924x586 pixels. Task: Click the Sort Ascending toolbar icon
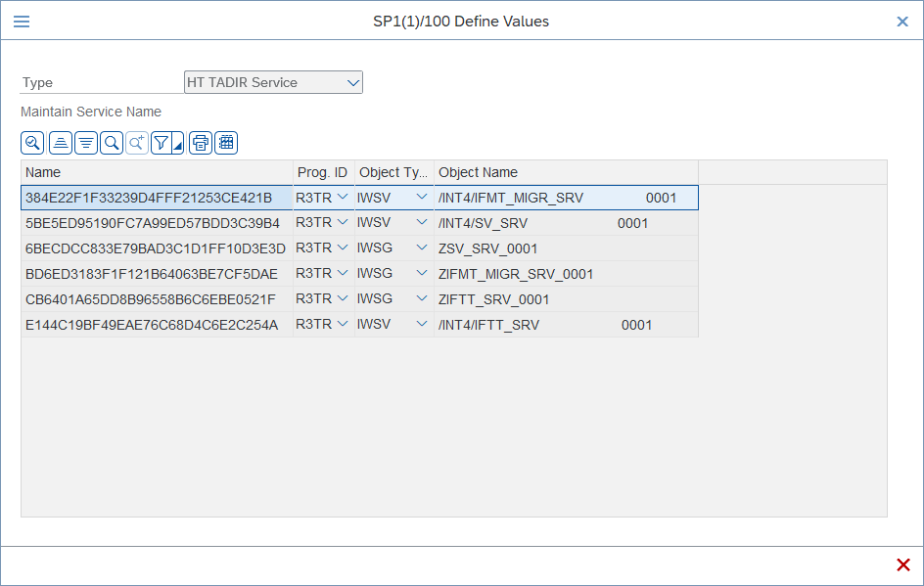[61, 143]
